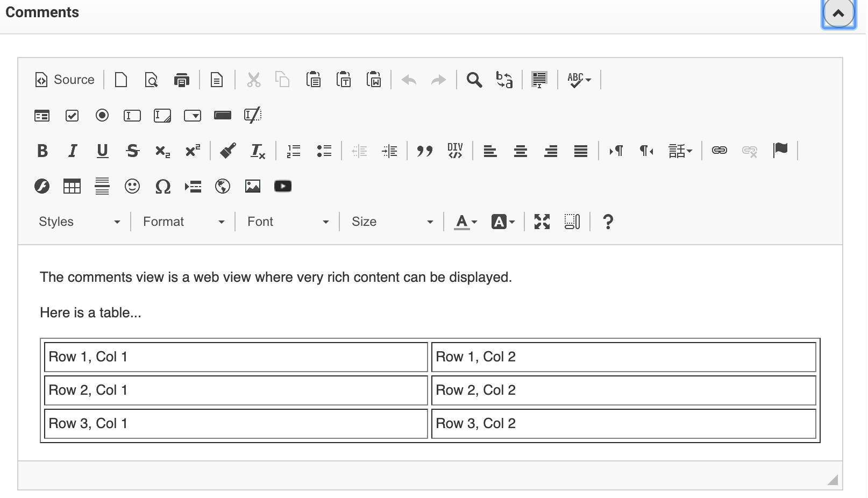Collapse the Comments section

pos(838,13)
